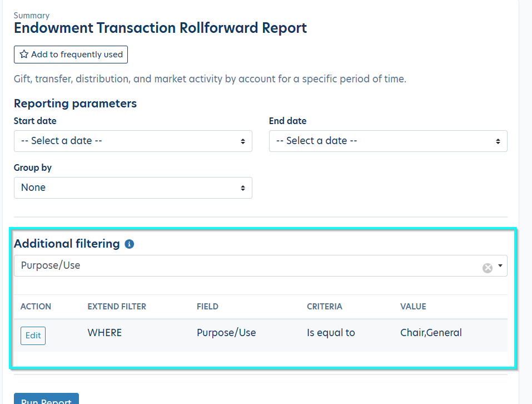Expand the Additional filtering dropdown arrow
The height and width of the screenshot is (404, 532).
pos(500,266)
